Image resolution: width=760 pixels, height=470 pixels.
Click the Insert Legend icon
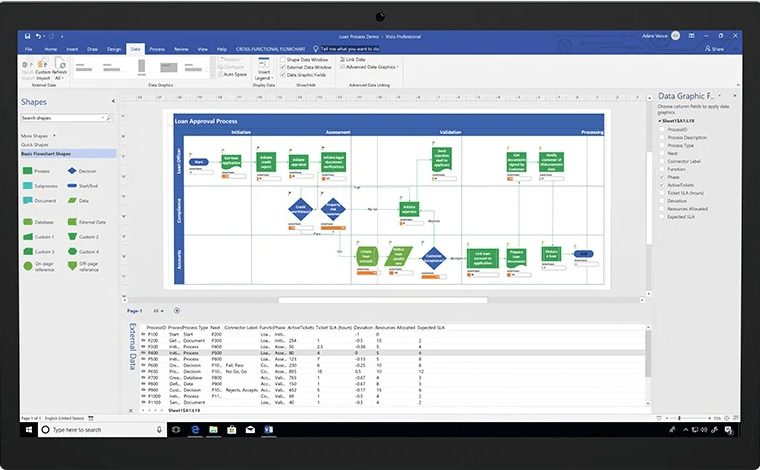coord(263,63)
